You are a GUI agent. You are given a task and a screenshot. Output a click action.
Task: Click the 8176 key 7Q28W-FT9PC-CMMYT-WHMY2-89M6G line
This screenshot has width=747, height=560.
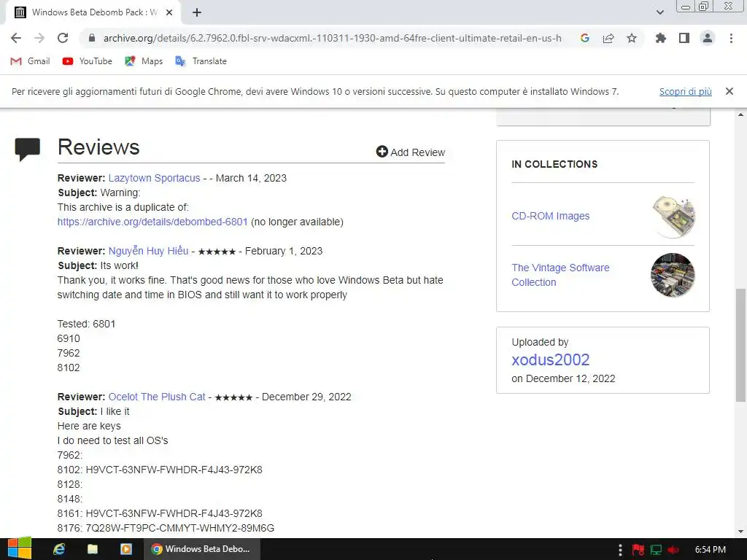pyautogui.click(x=166, y=528)
